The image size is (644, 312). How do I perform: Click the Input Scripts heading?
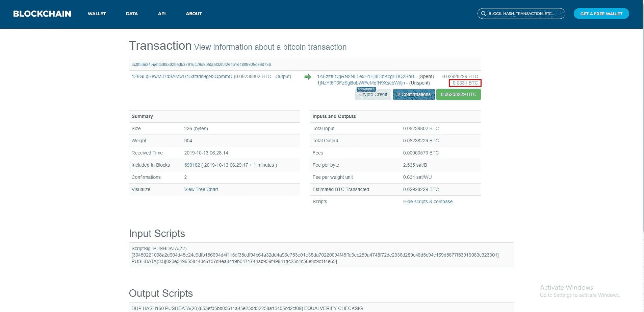(157, 234)
